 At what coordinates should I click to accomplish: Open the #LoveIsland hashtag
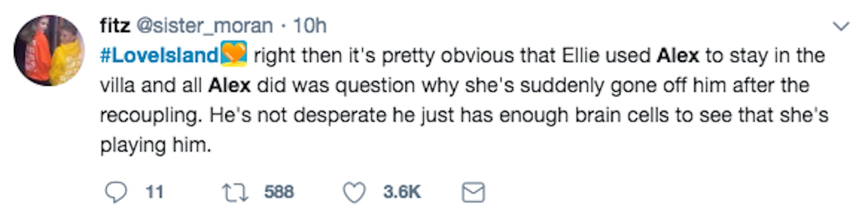(x=157, y=56)
